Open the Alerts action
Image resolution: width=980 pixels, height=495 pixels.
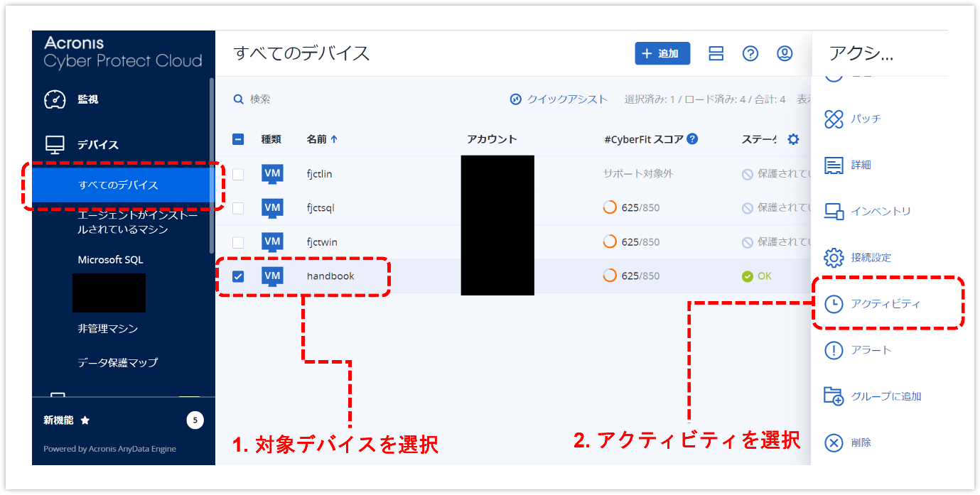click(x=833, y=350)
